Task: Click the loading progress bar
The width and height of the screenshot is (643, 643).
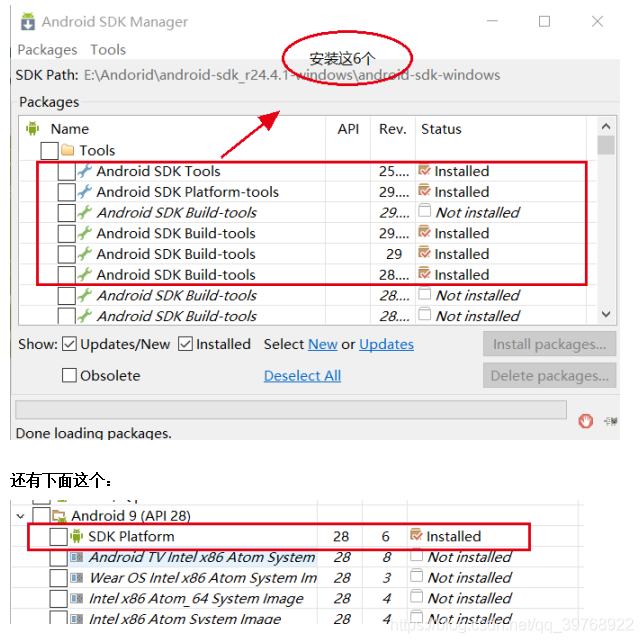Action: click(x=291, y=410)
